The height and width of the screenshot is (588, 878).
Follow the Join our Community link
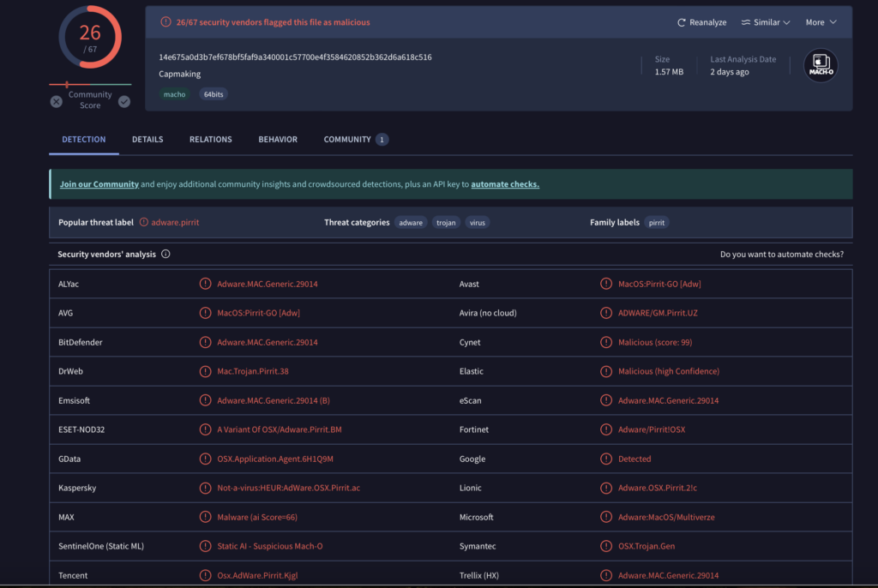point(99,184)
